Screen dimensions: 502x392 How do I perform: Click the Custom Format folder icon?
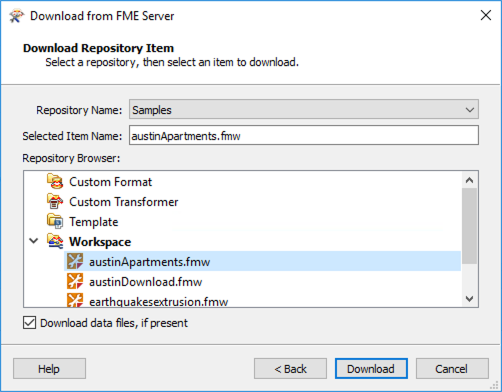[55, 181]
